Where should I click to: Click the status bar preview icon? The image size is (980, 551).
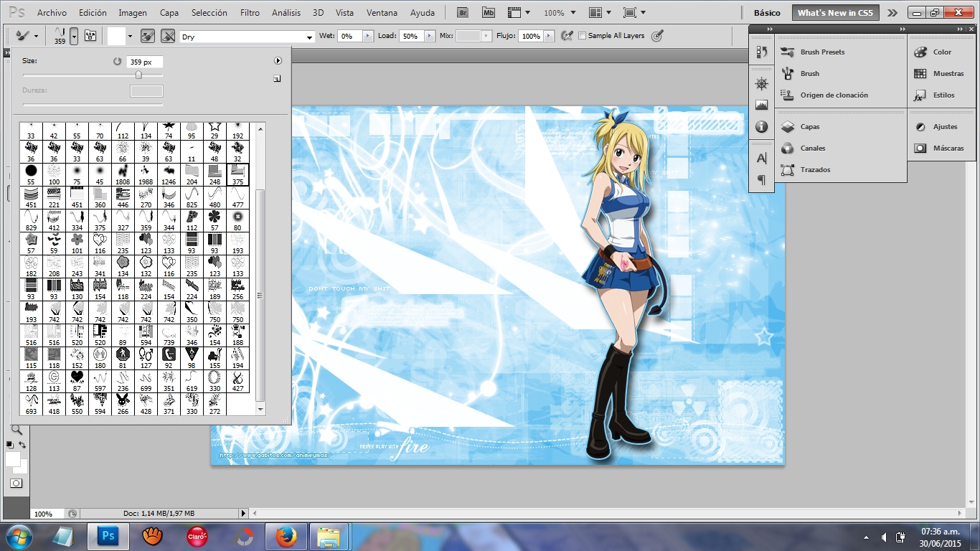[72, 514]
